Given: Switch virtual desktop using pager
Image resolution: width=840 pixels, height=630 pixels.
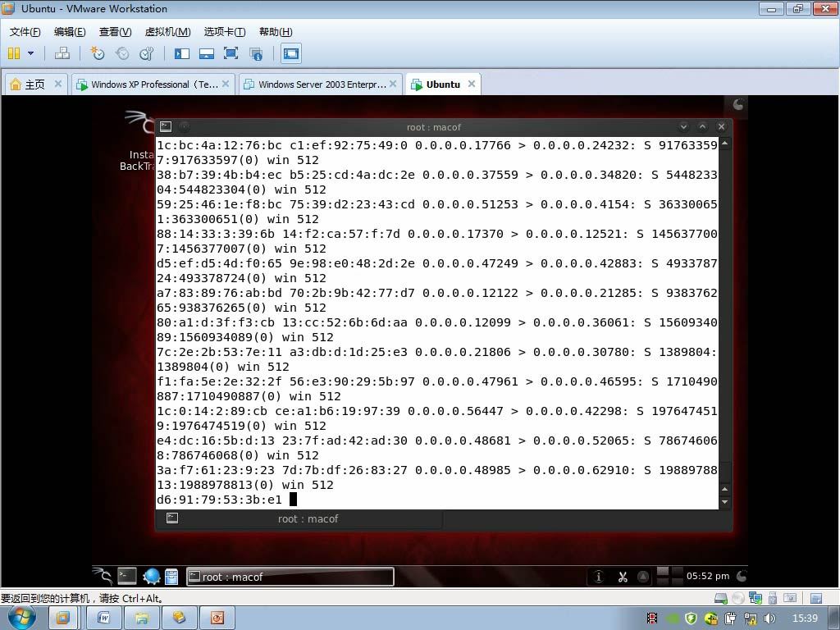Looking at the screenshot, I should pyautogui.click(x=669, y=576).
